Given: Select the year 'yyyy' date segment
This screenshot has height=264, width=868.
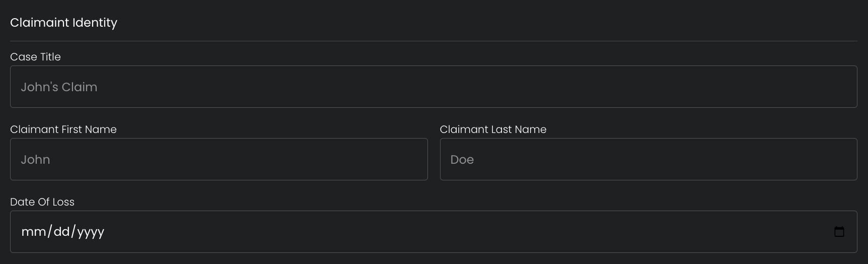Looking at the screenshot, I should click(91, 232).
